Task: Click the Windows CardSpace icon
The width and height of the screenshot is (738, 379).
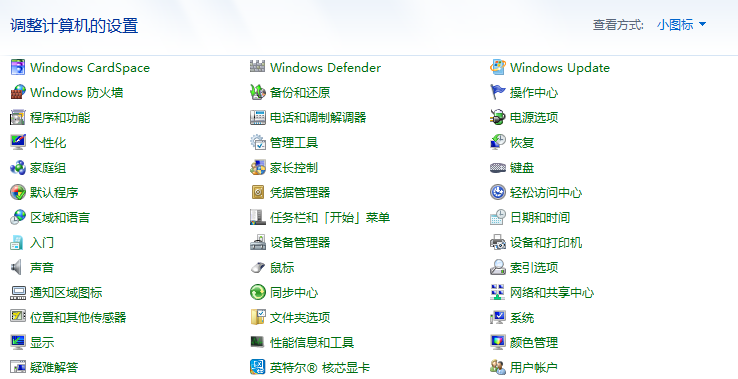Action: tap(18, 67)
